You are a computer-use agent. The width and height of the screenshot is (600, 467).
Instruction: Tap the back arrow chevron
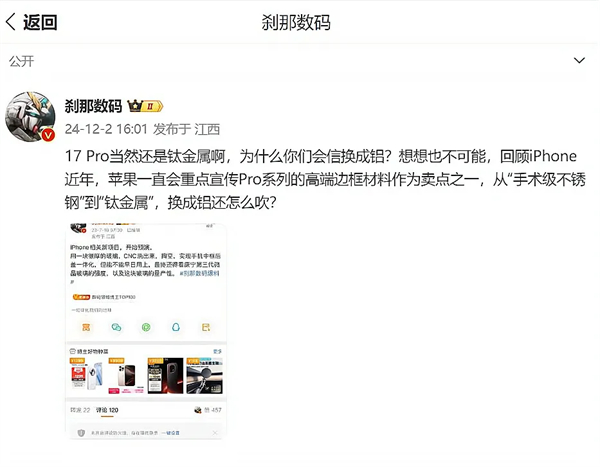tap(11, 22)
